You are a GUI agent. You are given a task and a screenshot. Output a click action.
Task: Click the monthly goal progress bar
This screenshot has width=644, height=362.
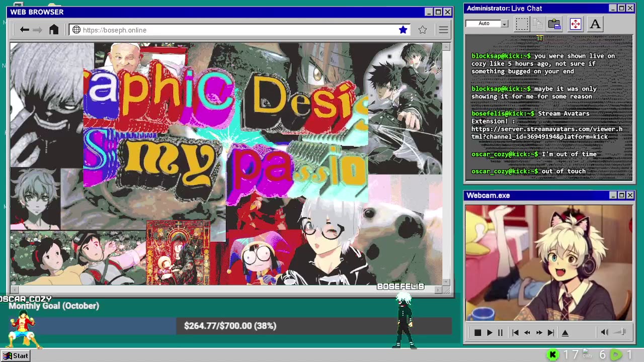230,326
